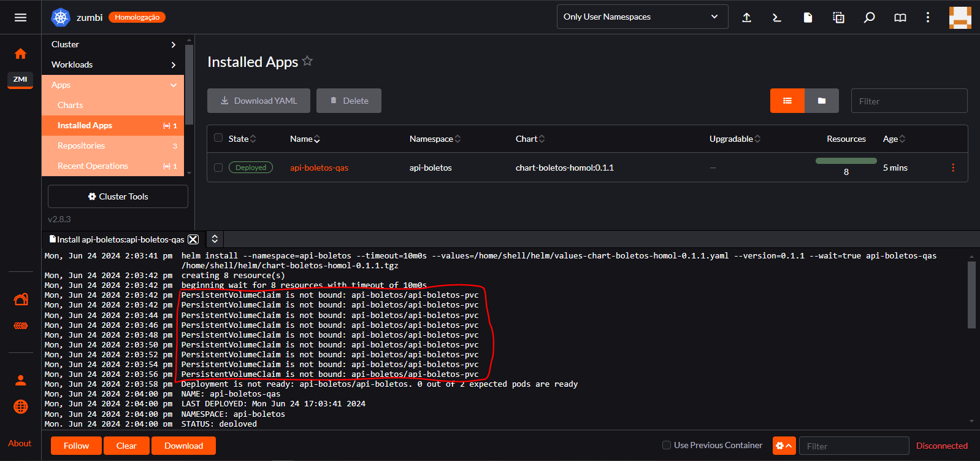Select the api-boletos-qas row checkbox
This screenshot has width=980, height=461.
coord(218,168)
